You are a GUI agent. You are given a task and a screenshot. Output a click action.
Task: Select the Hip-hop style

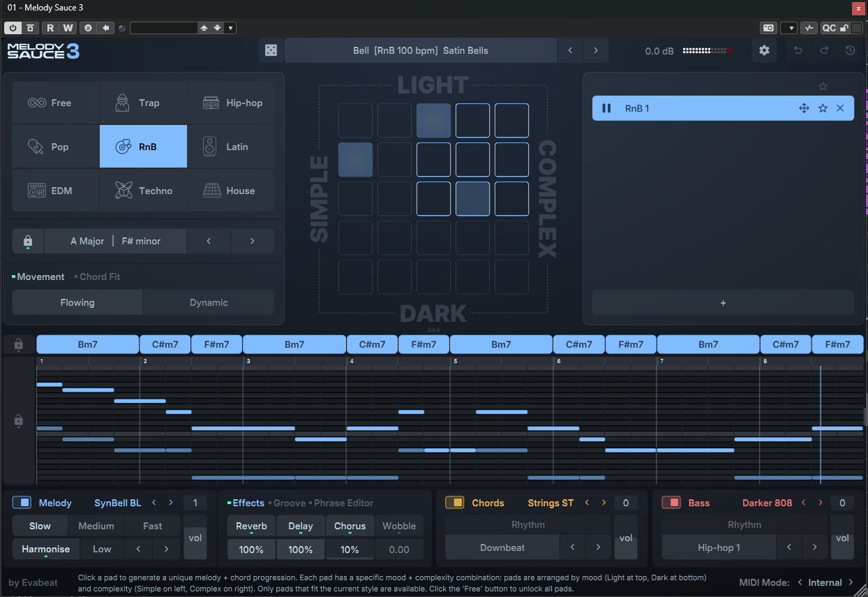[231, 103]
